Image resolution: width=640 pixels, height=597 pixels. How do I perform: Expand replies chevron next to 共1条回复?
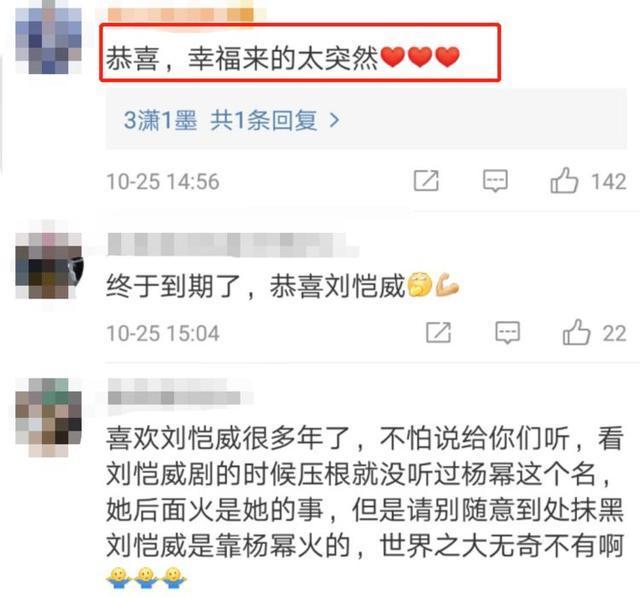(334, 120)
